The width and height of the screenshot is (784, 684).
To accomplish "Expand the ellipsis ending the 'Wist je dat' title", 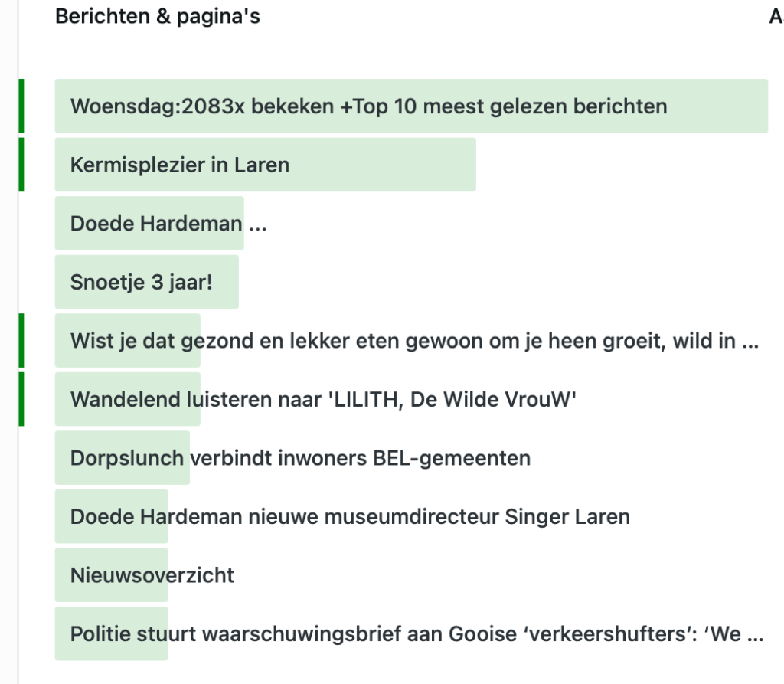I will (751, 342).
